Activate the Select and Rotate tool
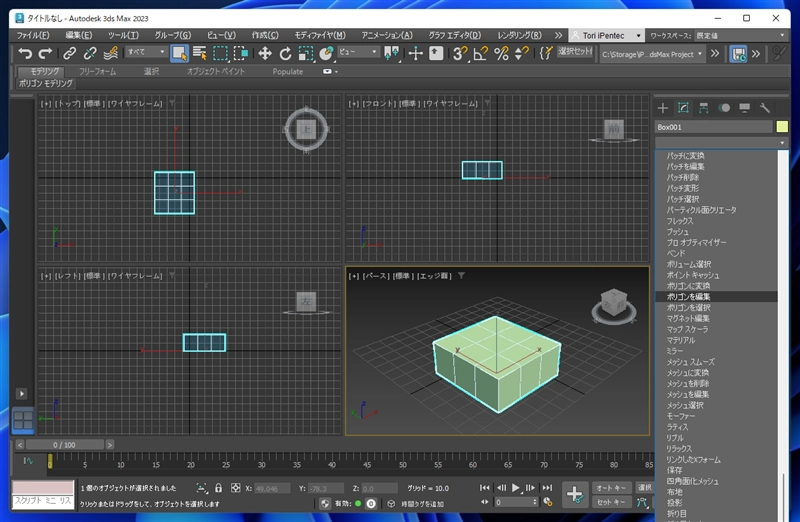The width and height of the screenshot is (800, 522). pyautogui.click(x=285, y=53)
